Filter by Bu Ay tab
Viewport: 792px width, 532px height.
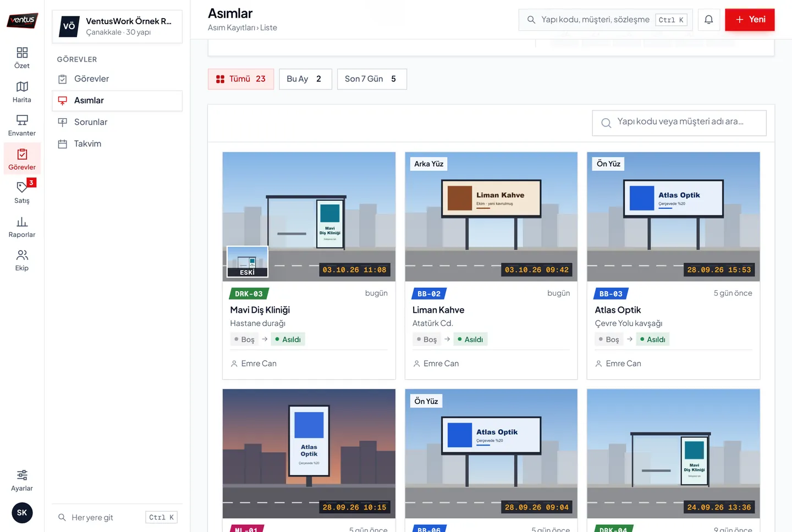pos(305,79)
